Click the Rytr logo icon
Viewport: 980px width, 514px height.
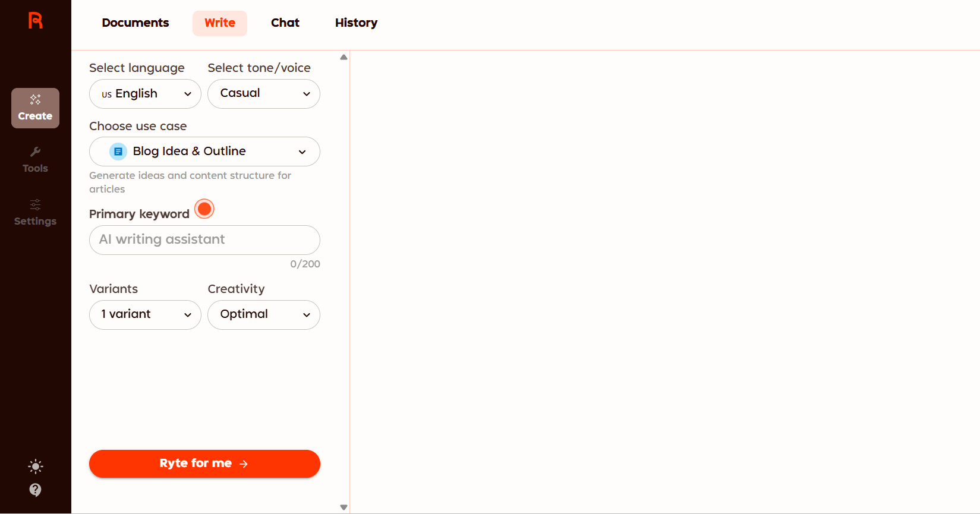36,21
